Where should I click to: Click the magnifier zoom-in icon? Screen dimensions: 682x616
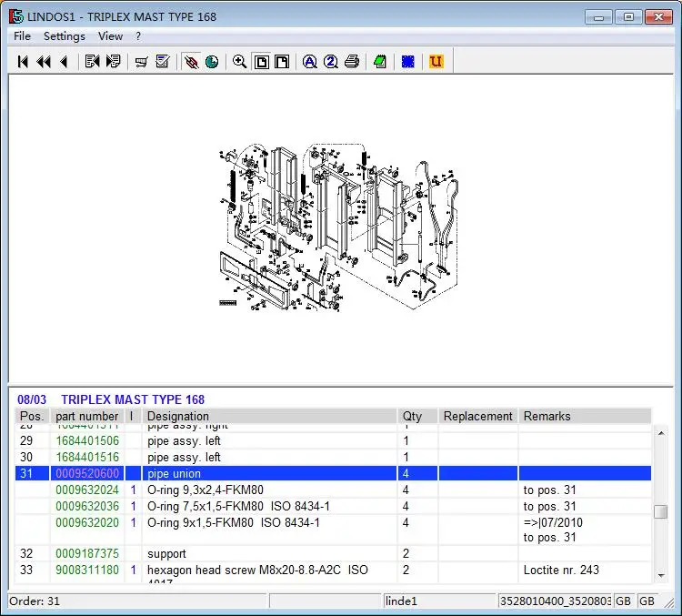(240, 62)
